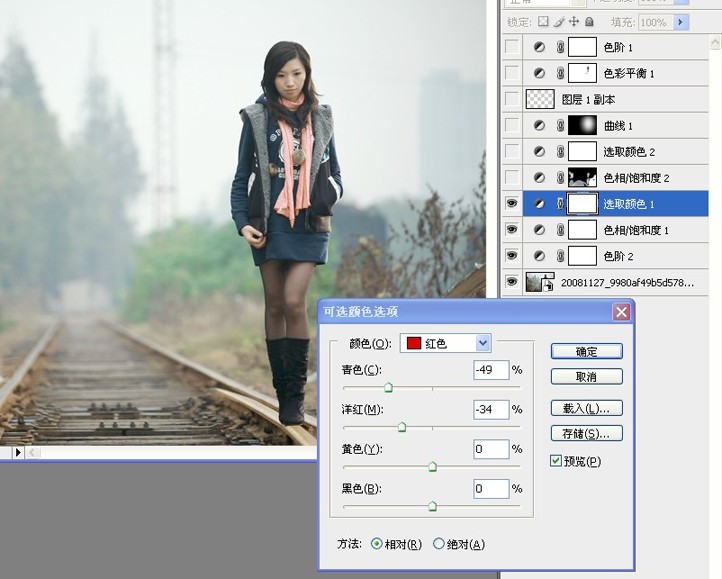Click adjustment icon of 色相/饱和度 2 layer
The image size is (722, 579).
[539, 177]
